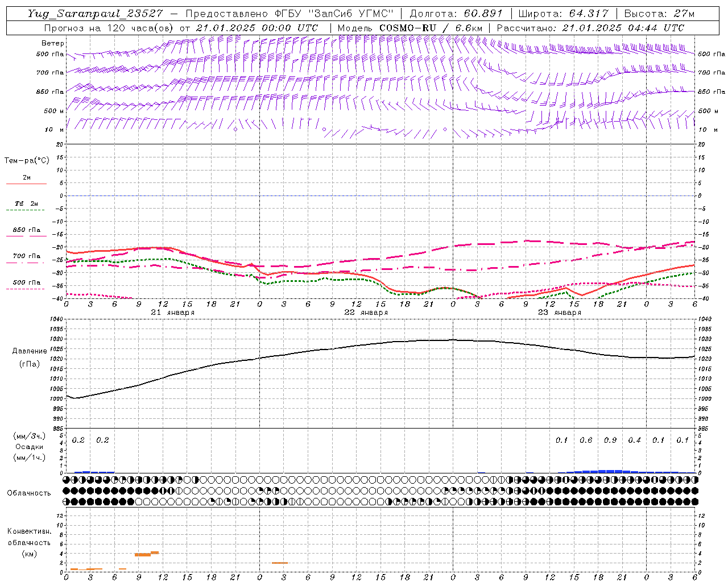Click the 'Осадки' precipitation panel label
The width and height of the screenshot is (728, 582).
click(30, 447)
